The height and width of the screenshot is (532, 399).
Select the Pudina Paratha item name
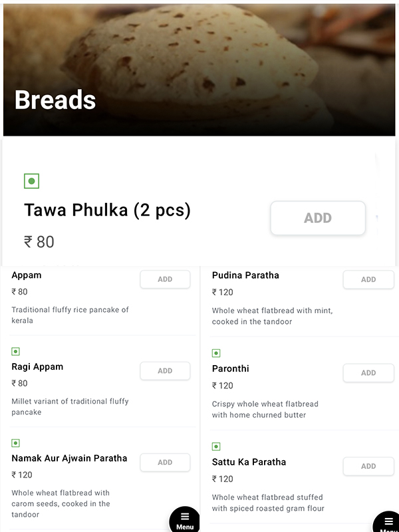245,275
